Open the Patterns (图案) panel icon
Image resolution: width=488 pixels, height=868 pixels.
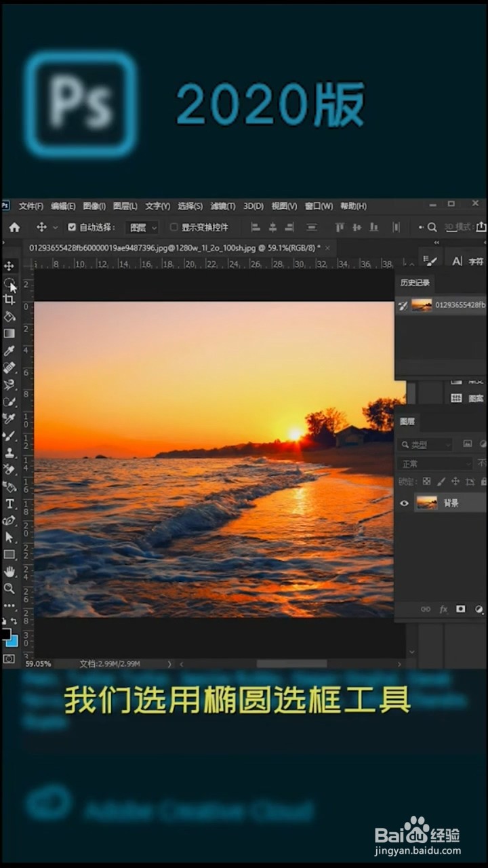[468, 398]
